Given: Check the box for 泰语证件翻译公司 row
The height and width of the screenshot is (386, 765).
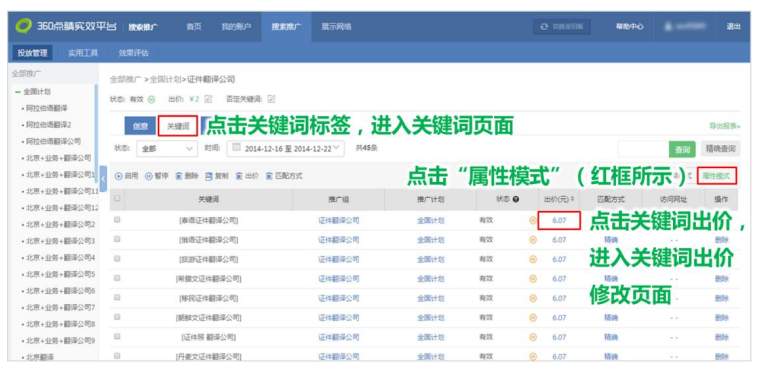Looking at the screenshot, I should (x=117, y=220).
